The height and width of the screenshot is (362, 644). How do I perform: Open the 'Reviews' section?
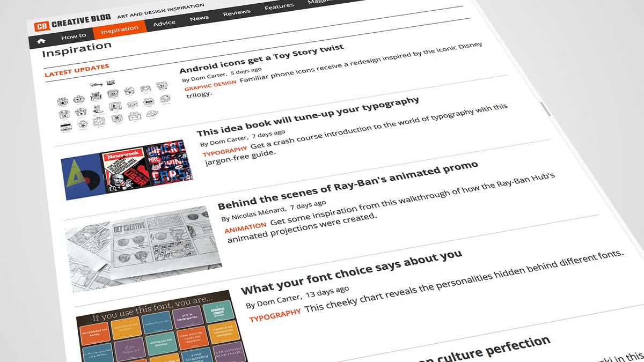[236, 12]
